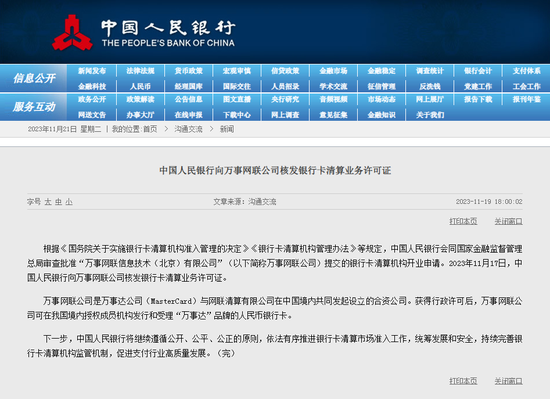Image resolution: width=550 pixels, height=399 pixels.
Task: Go to 金融稳定 page
Action: (x=382, y=71)
